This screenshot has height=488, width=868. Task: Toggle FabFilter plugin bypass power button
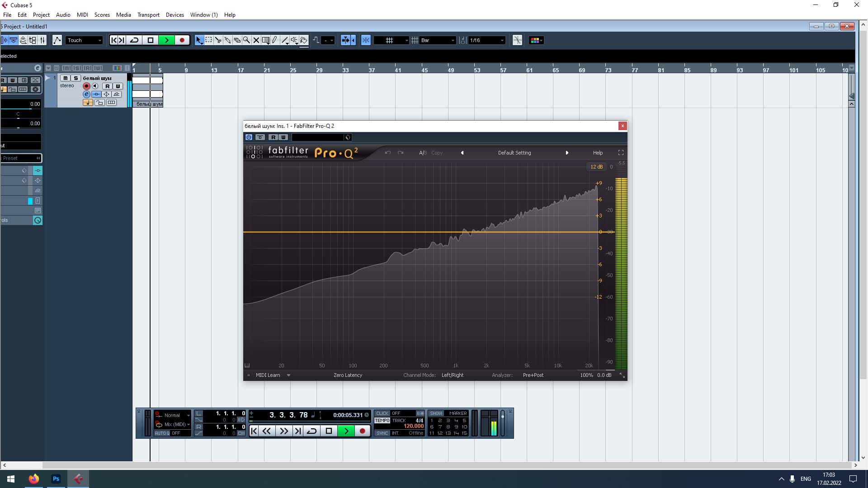click(x=249, y=137)
